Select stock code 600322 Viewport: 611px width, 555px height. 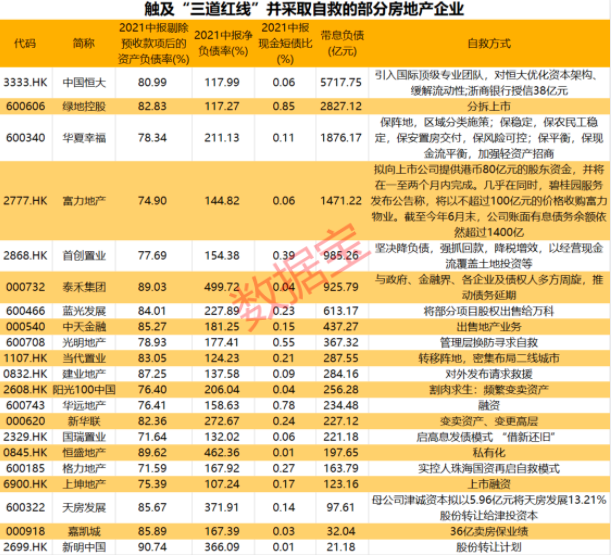pyautogui.click(x=25, y=507)
